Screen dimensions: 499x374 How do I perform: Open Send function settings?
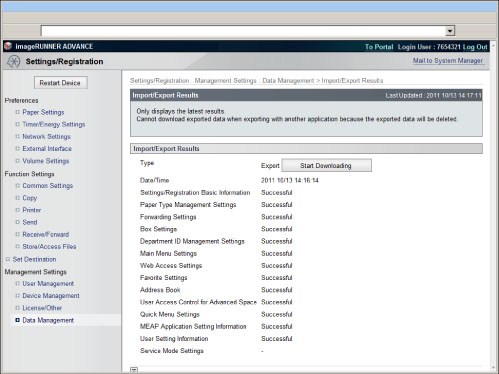point(30,222)
